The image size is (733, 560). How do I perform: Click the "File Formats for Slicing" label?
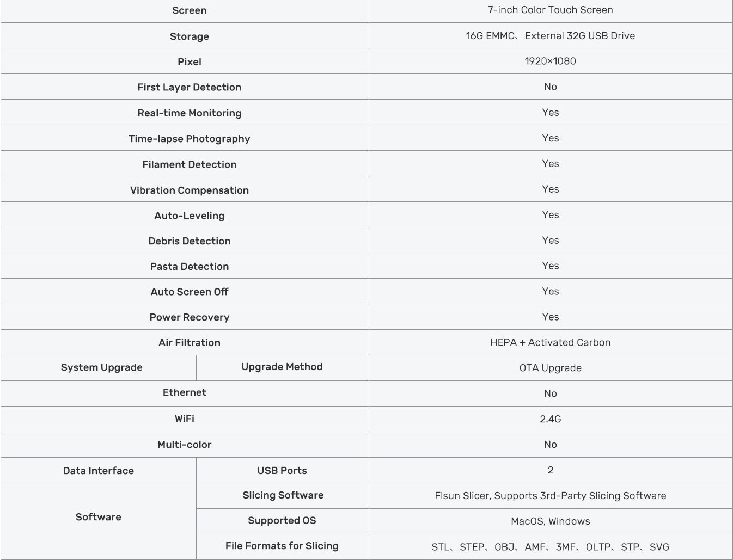click(x=282, y=546)
